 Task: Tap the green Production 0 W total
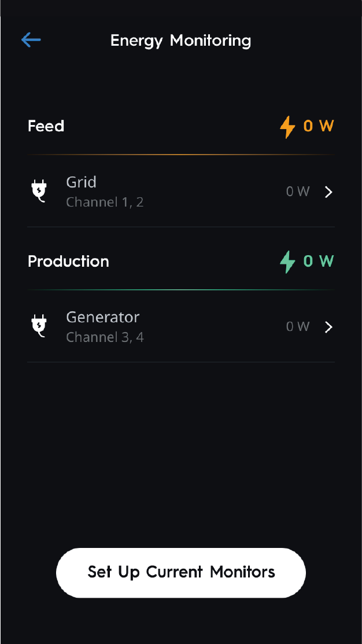click(x=319, y=261)
